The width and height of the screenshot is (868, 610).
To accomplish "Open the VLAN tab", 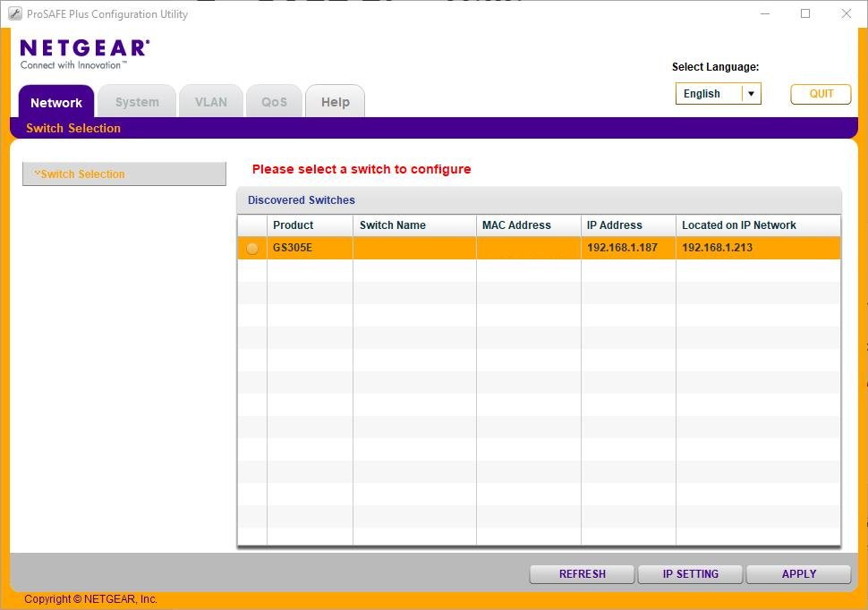I will [x=211, y=102].
